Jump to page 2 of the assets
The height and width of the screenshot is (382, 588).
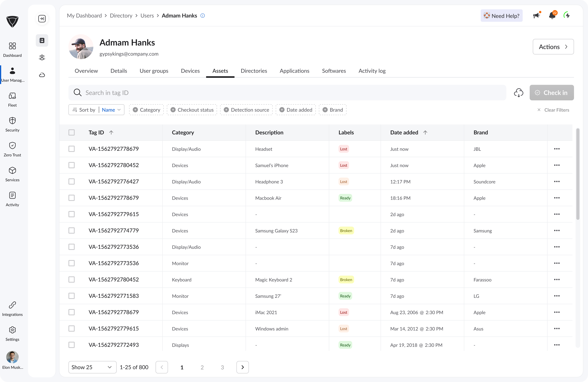202,367
